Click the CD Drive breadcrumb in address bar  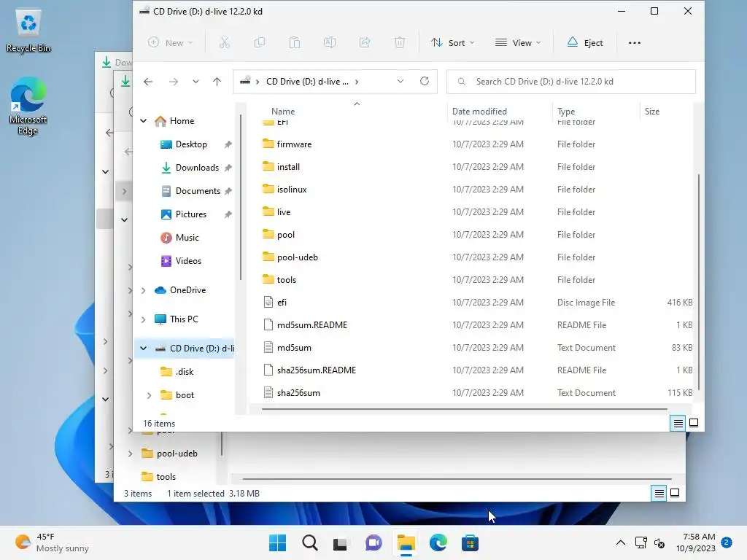(x=307, y=82)
